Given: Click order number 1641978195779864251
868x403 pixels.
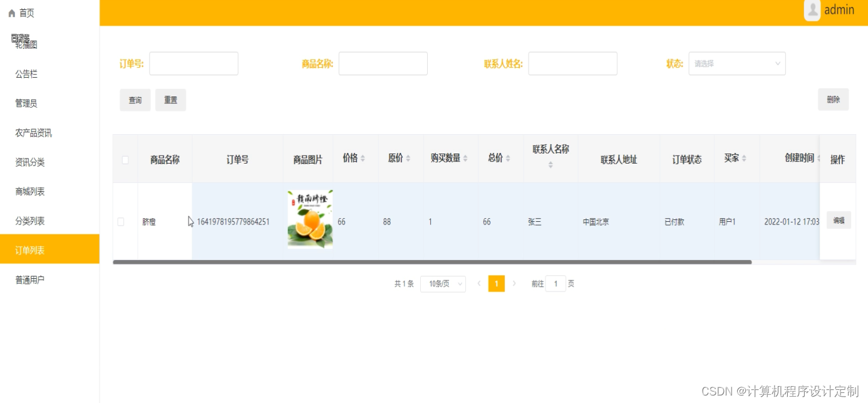Looking at the screenshot, I should [x=233, y=222].
